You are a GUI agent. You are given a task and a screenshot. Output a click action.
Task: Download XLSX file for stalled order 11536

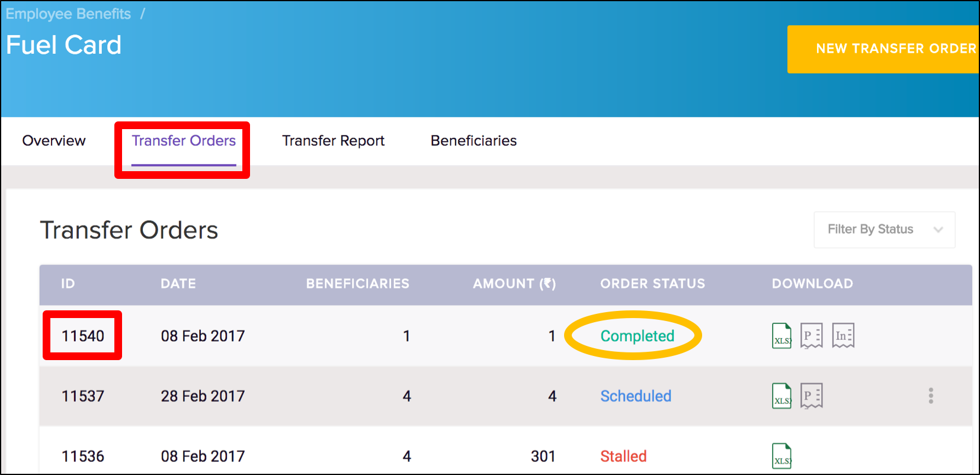point(782,456)
